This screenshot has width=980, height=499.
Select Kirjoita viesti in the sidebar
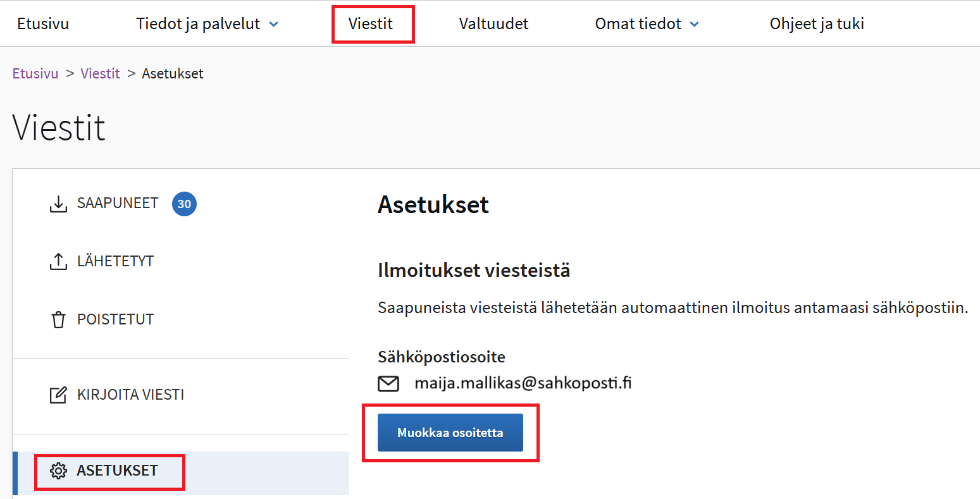[x=130, y=395]
